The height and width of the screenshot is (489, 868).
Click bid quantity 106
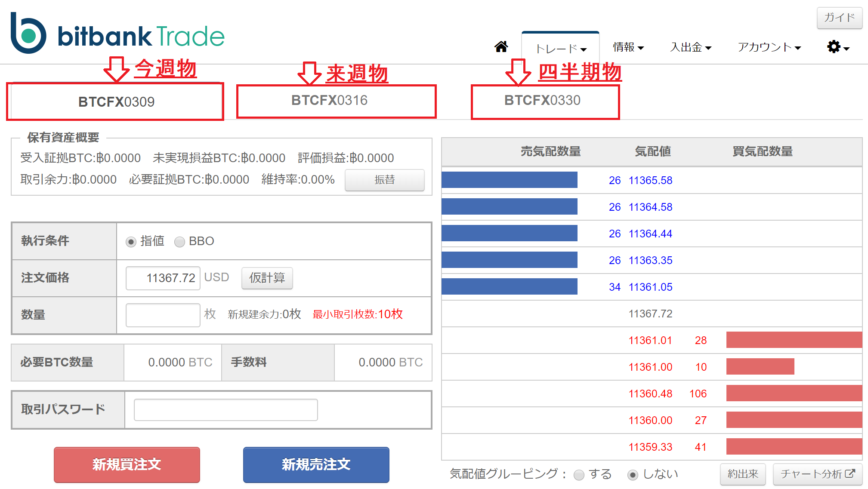point(698,394)
